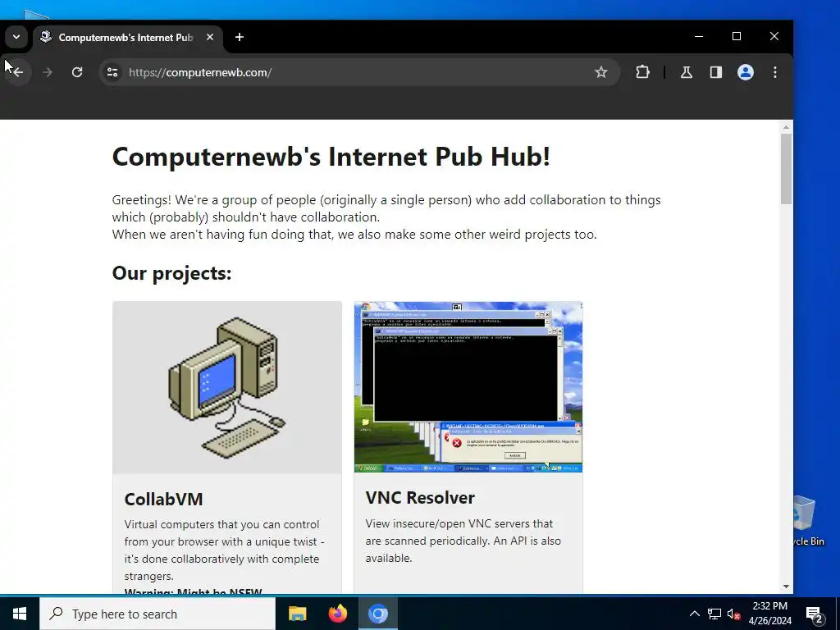Viewport: 840px width, 630px height.
Task: Open the network status tray icon
Action: (714, 614)
